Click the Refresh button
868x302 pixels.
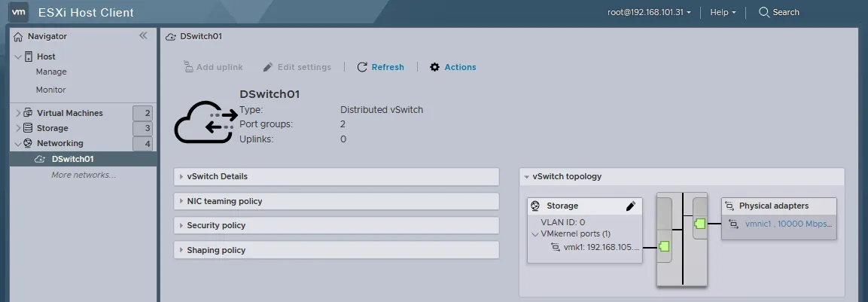(380, 67)
